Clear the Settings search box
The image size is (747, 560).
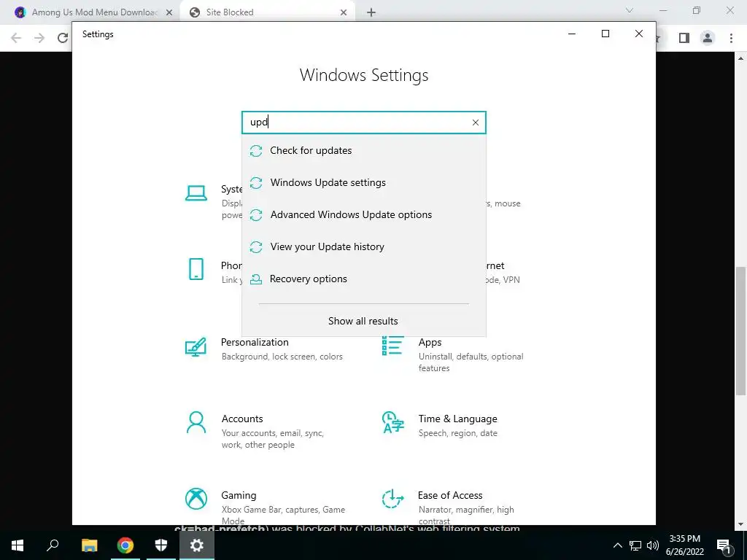click(476, 122)
